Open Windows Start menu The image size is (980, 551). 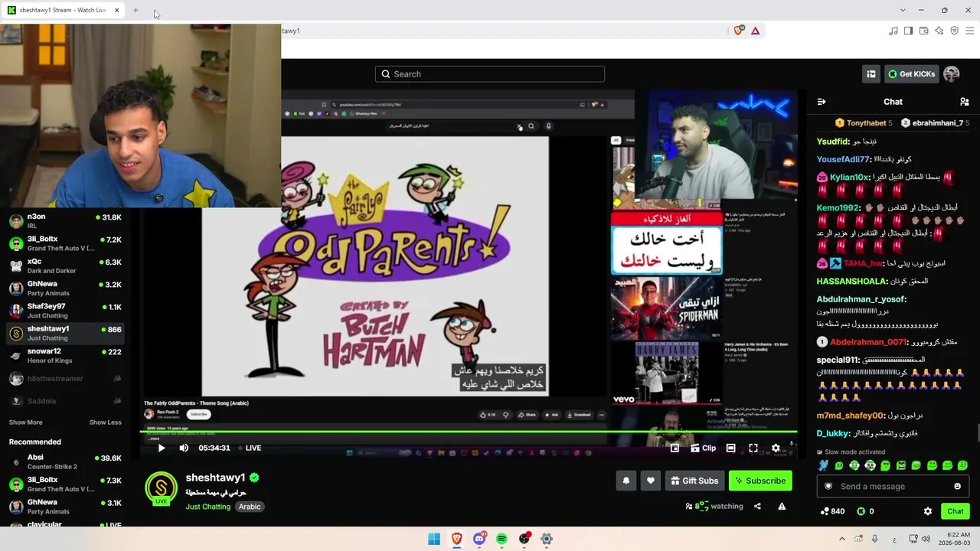coord(434,539)
